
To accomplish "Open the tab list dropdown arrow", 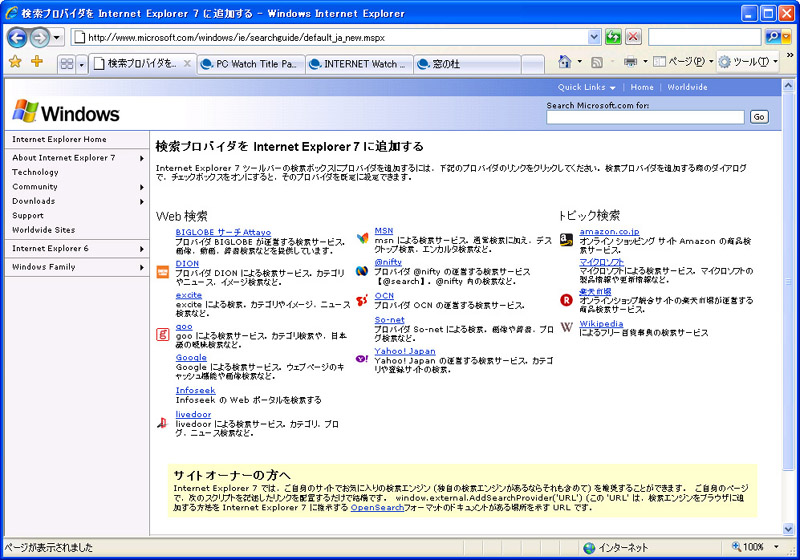I will point(81,64).
